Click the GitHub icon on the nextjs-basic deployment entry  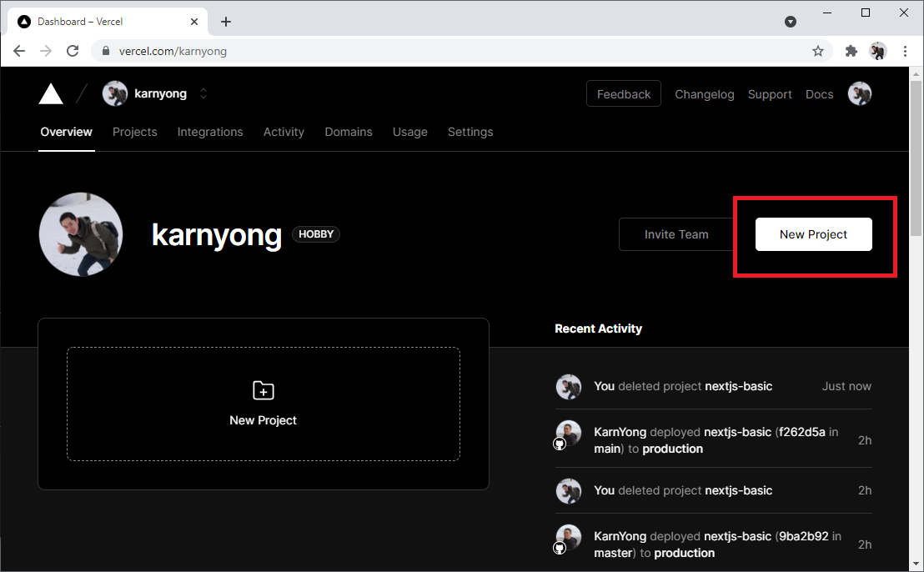coord(560,443)
